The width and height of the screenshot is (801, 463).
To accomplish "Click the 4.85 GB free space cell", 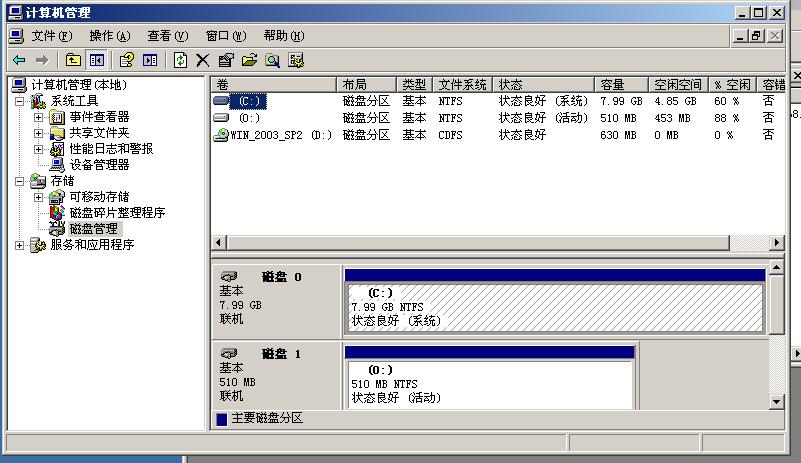I will [675, 101].
